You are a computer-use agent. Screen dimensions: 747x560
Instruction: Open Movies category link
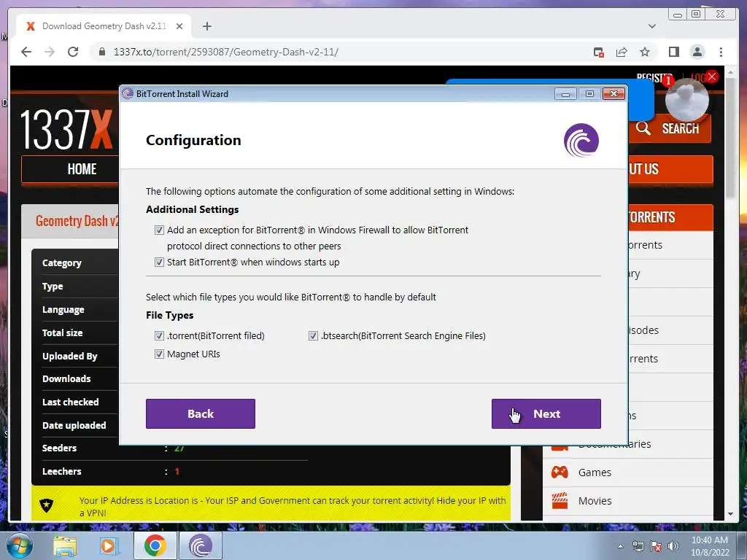(595, 501)
